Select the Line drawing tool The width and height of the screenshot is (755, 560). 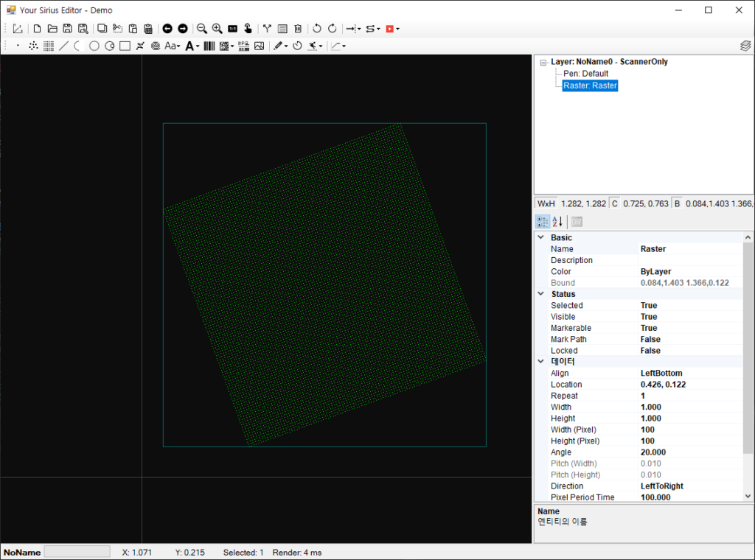point(63,46)
